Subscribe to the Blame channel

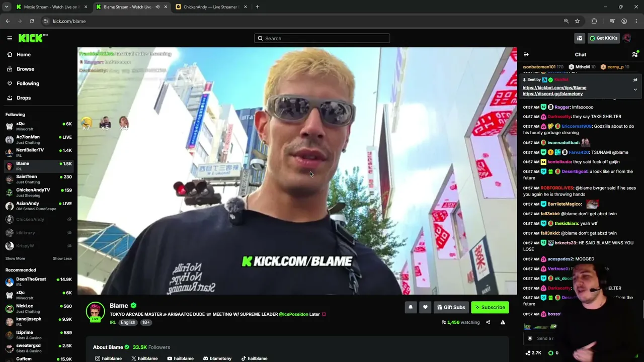[490, 307]
